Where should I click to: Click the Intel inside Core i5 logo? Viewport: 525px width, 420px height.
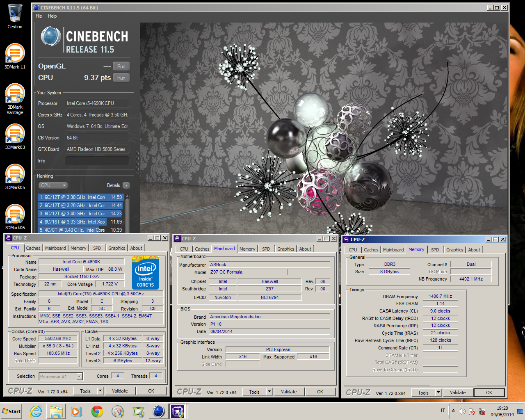(145, 273)
